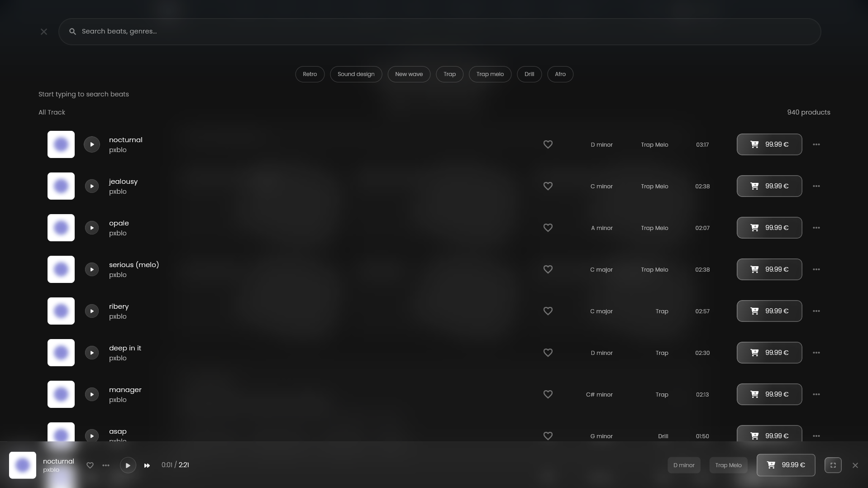The height and width of the screenshot is (488, 868).
Task: Select the Sound design genre chip
Action: pos(356,74)
